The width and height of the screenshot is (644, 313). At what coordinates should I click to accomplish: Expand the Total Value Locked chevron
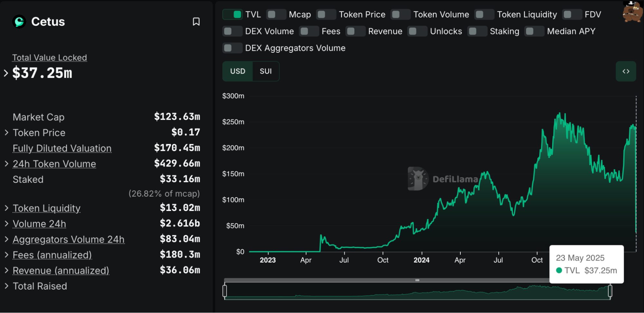[5, 73]
